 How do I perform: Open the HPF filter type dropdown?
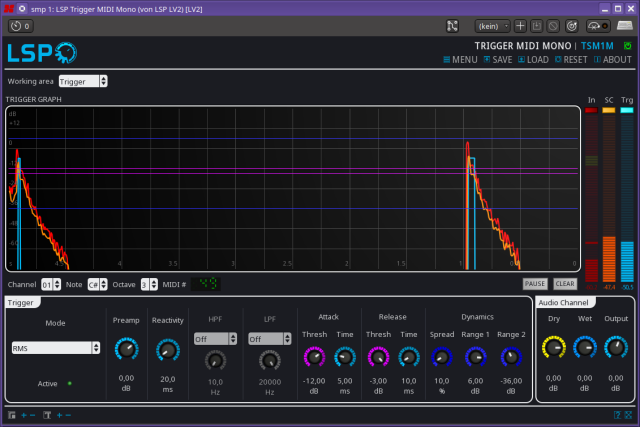(x=215, y=339)
